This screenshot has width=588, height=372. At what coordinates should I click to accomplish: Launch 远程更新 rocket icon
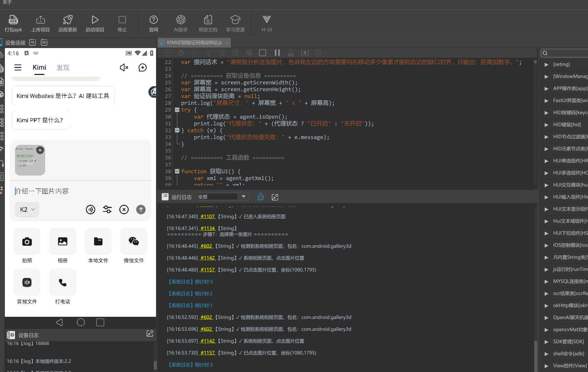pos(68,20)
